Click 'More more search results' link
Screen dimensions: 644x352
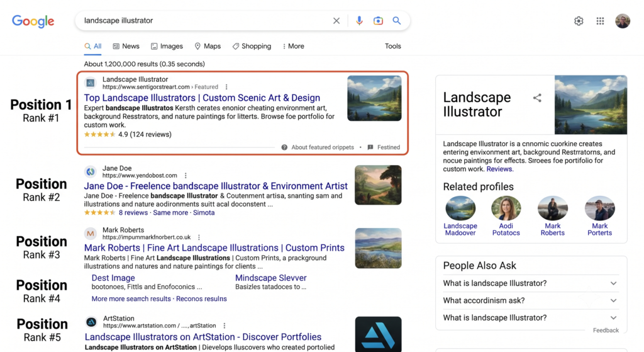pyautogui.click(x=131, y=299)
